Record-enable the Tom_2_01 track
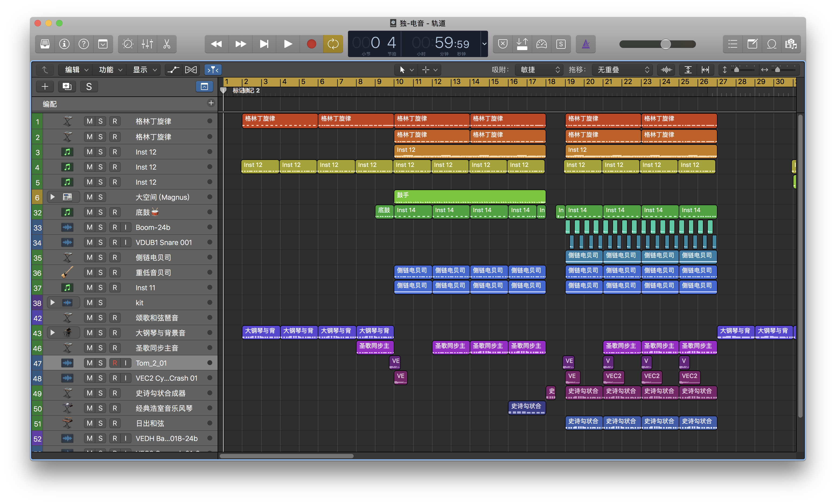This screenshot has width=836, height=504. (x=115, y=363)
